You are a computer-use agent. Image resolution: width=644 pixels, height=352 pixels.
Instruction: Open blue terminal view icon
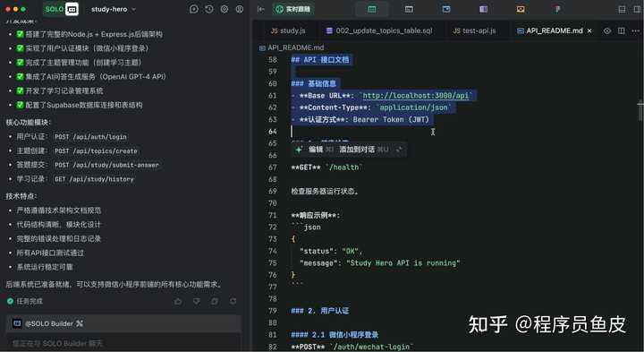tap(446, 9)
